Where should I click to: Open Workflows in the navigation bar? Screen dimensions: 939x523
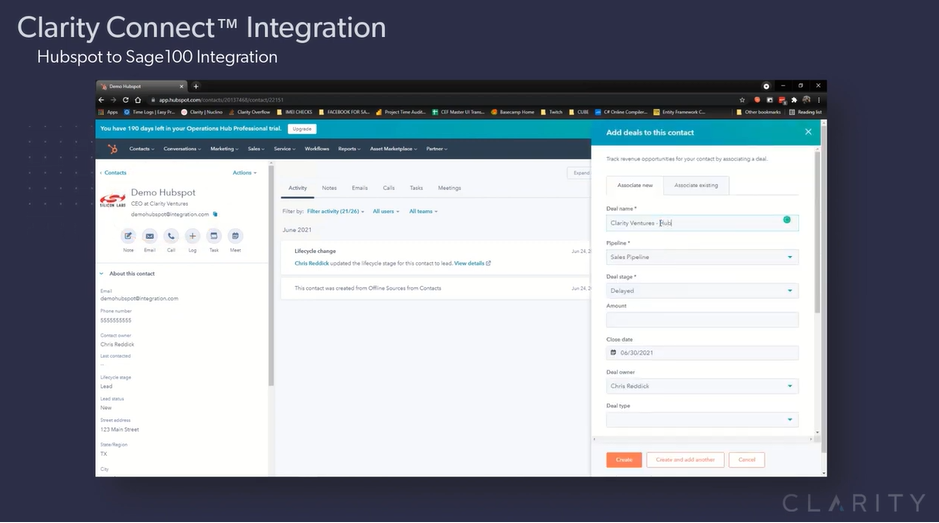tap(317, 149)
